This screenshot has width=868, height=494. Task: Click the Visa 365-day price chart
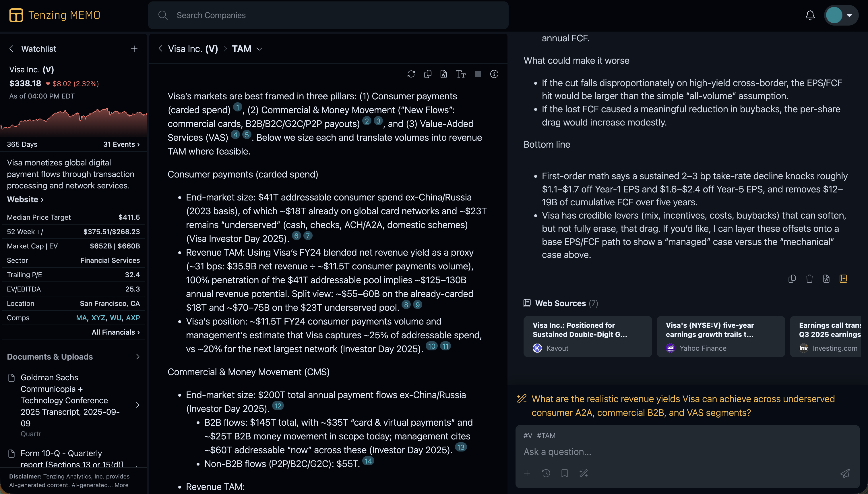point(73,120)
